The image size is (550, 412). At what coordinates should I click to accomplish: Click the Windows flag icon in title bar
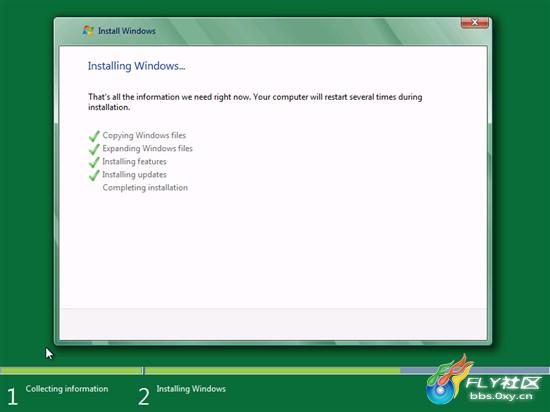click(88, 31)
